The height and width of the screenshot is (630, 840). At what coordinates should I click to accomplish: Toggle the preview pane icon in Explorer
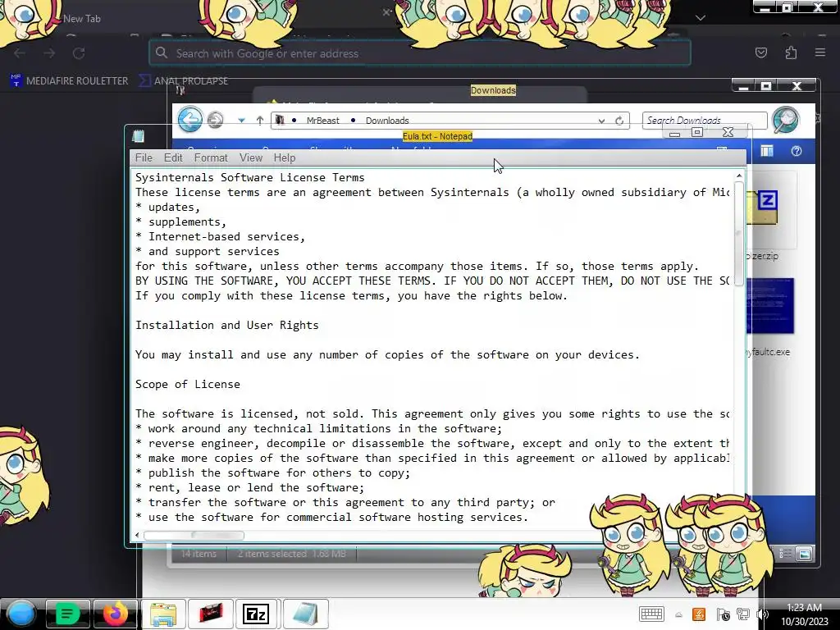coord(767,151)
